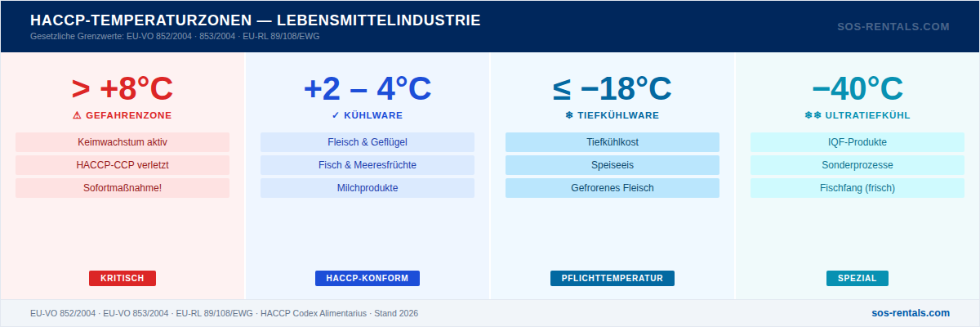
Task: Select the Speiseeis item
Action: click(612, 165)
